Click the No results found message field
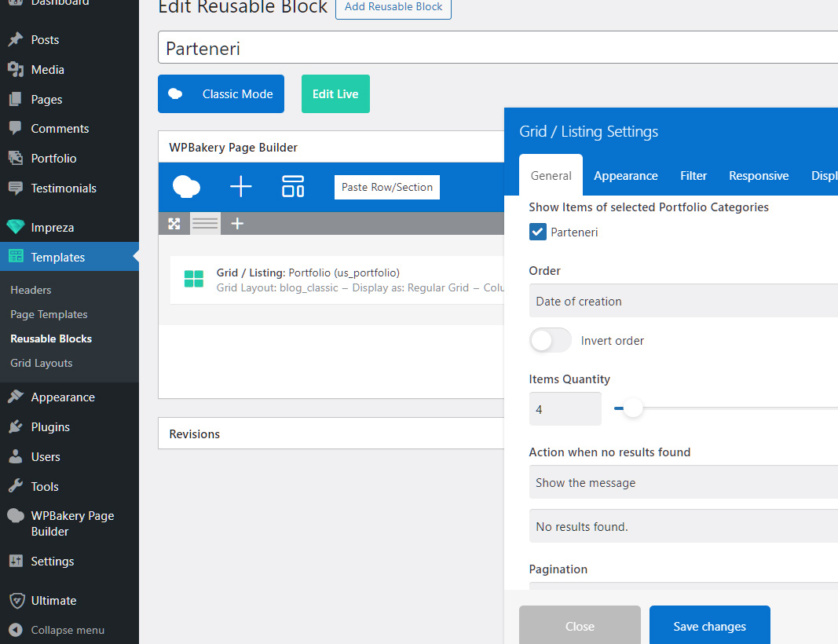838x644 pixels. [683, 526]
